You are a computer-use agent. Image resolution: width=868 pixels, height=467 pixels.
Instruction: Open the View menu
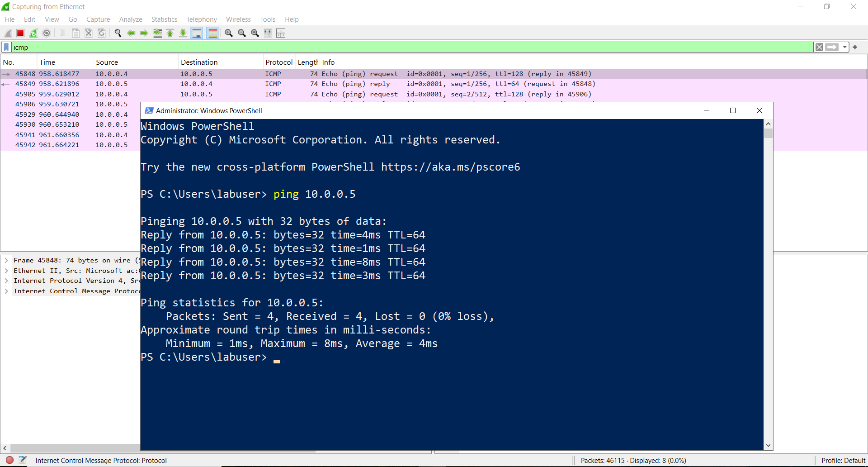pos(52,19)
